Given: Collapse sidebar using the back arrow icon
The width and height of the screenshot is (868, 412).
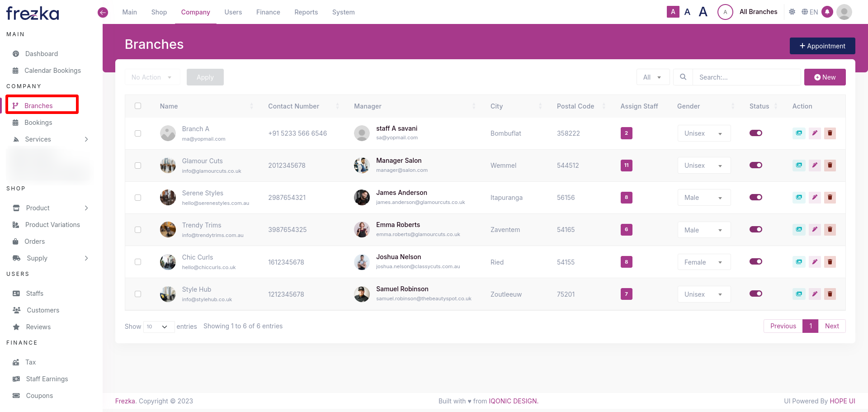Looking at the screenshot, I should click(103, 12).
